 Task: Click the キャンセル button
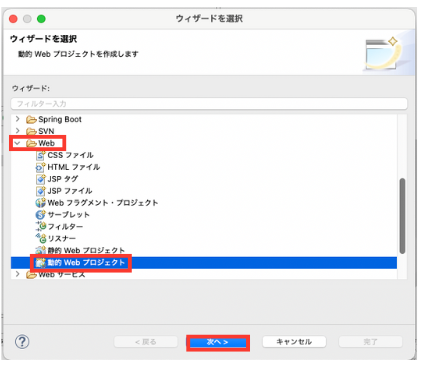294,342
